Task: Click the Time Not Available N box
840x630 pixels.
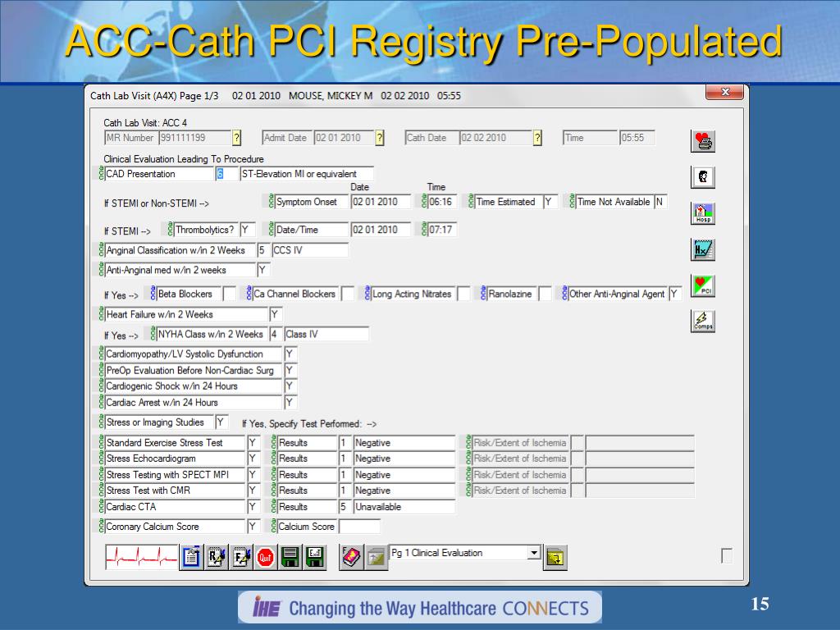Action: (660, 202)
